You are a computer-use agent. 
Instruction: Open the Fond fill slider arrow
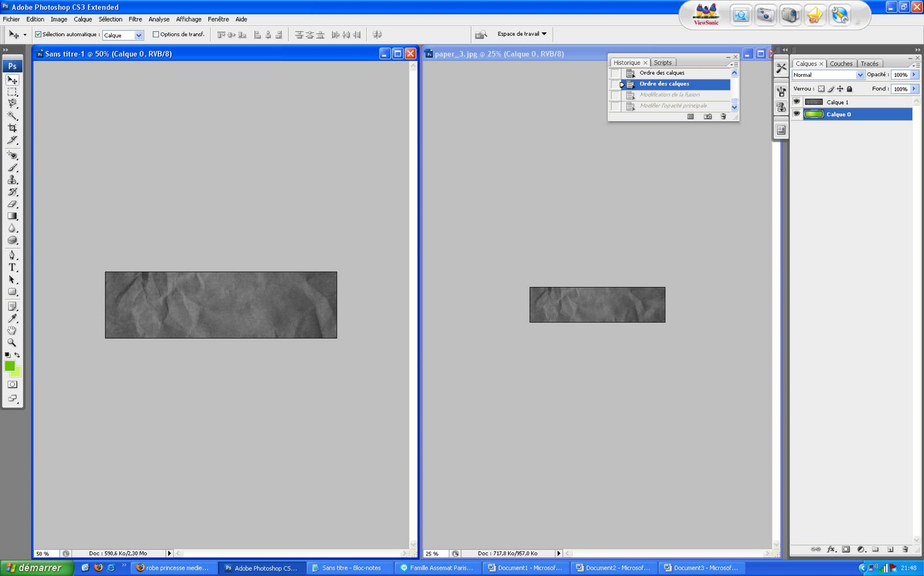[x=914, y=89]
